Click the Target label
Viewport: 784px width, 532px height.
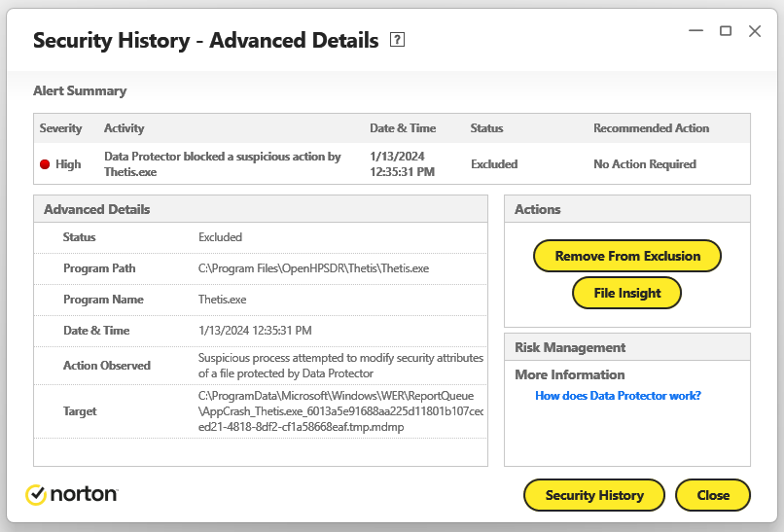tap(80, 411)
